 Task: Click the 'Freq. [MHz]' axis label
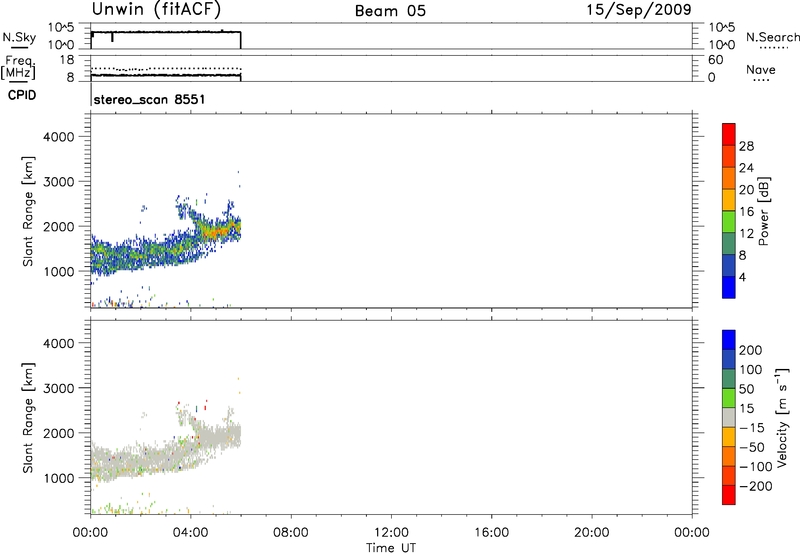click(x=18, y=68)
